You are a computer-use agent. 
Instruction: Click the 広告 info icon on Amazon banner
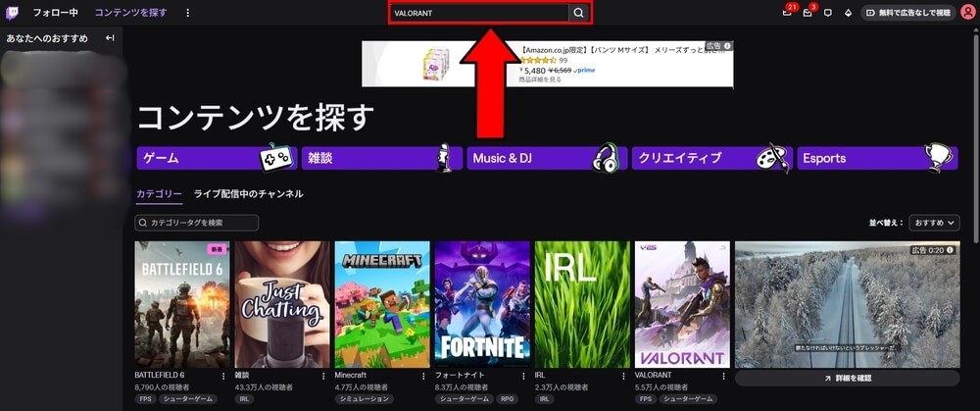tap(727, 46)
